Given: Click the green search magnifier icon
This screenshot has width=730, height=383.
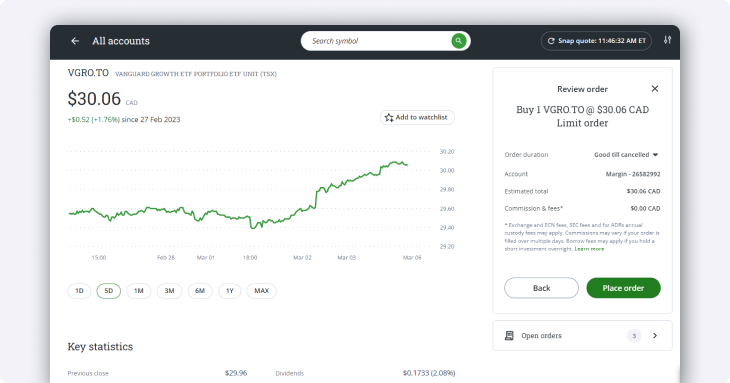Looking at the screenshot, I should point(459,41).
